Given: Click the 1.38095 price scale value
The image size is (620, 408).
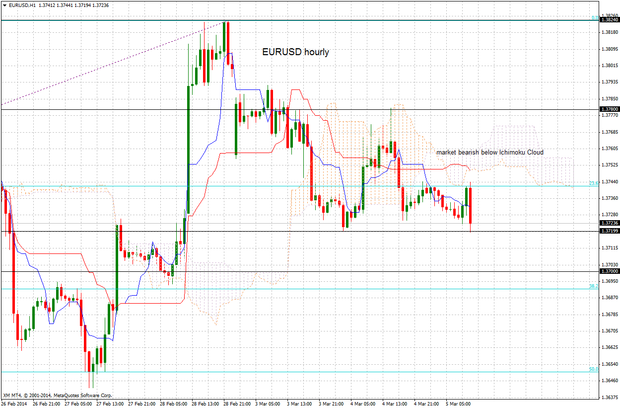Looking at the screenshot, I should coord(609,49).
